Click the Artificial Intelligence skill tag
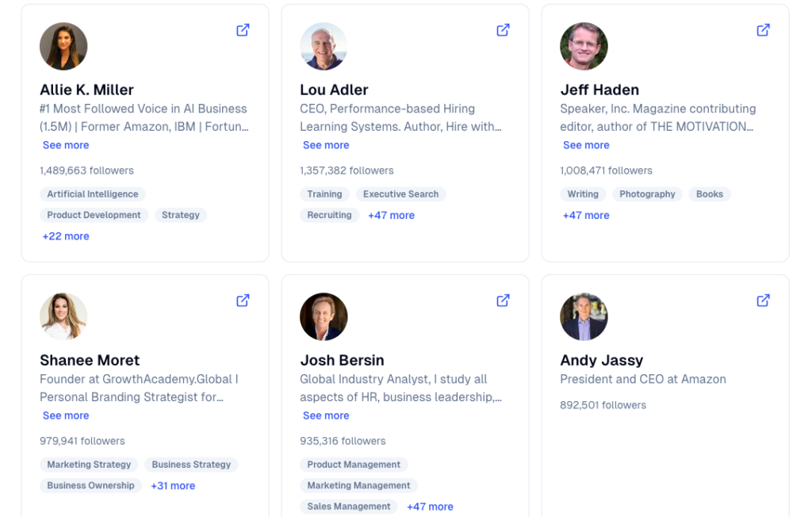The height and width of the screenshot is (517, 812). (x=93, y=194)
